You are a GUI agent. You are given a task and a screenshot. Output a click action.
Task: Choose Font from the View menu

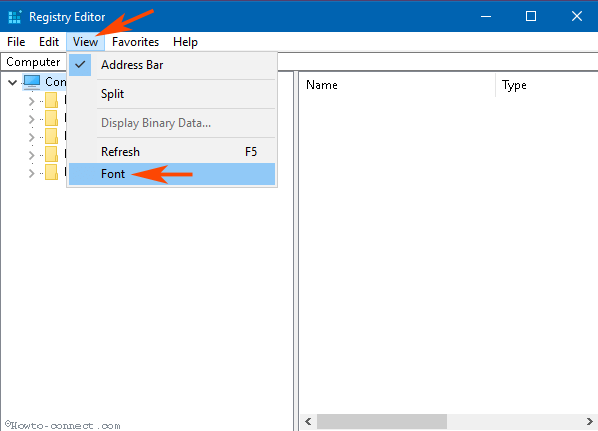click(172, 174)
